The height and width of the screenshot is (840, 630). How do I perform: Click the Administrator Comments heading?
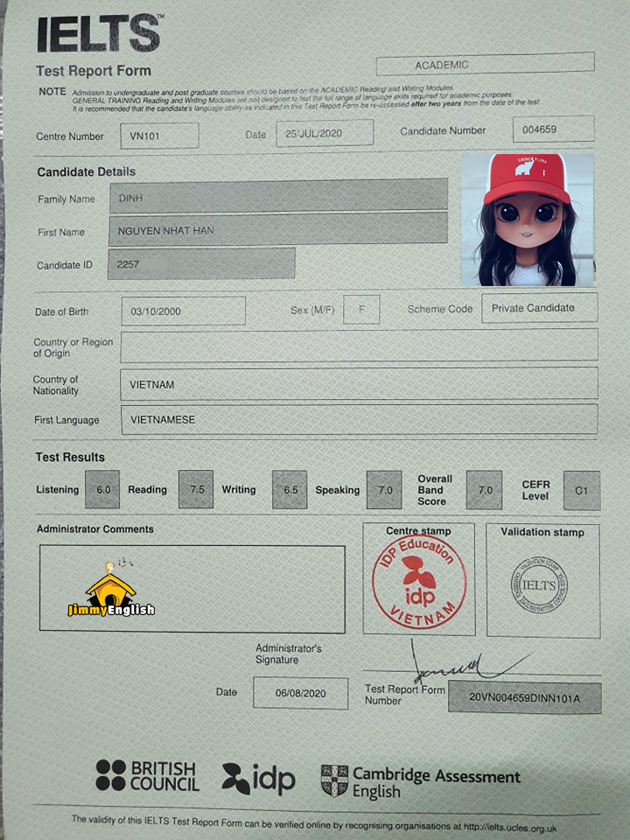pos(95,528)
